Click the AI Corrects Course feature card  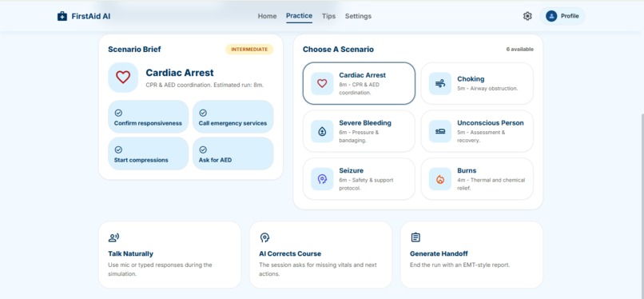tap(320, 255)
